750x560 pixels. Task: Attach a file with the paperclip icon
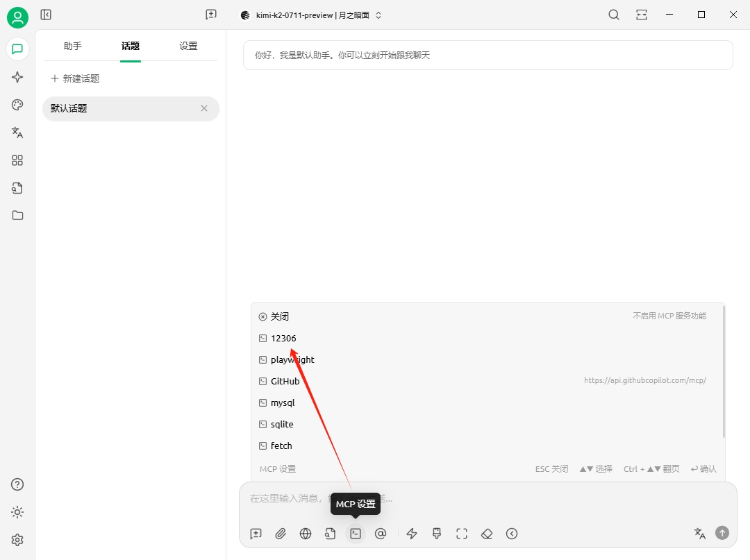[281, 533]
